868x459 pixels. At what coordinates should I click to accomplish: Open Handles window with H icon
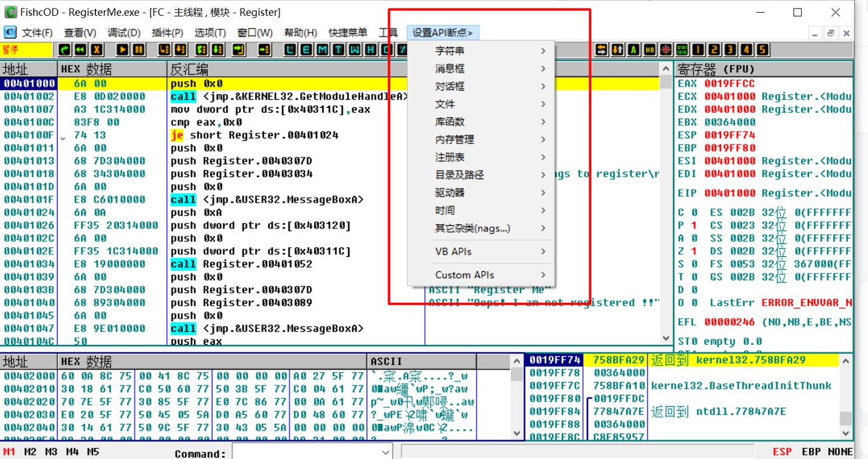pyautogui.click(x=370, y=50)
